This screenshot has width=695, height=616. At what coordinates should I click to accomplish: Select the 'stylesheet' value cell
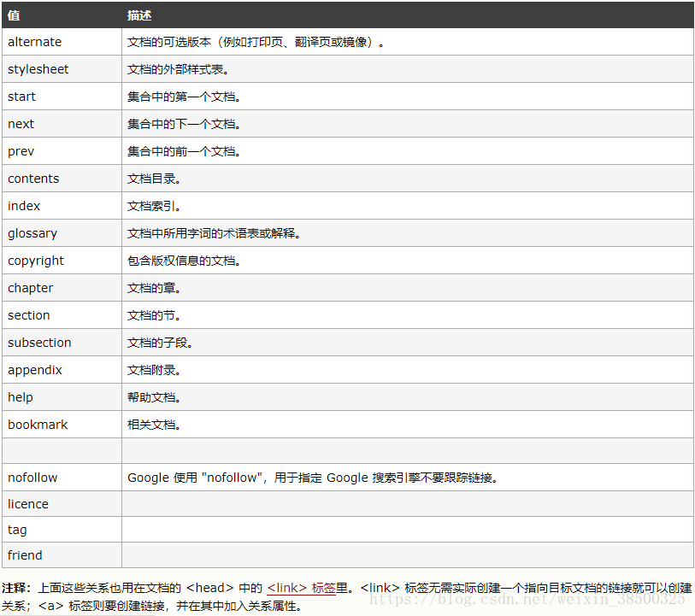click(x=62, y=69)
